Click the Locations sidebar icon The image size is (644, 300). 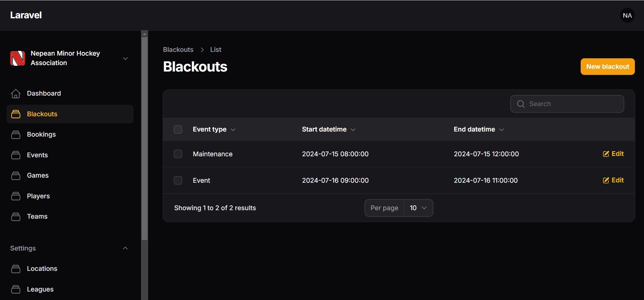(x=16, y=269)
